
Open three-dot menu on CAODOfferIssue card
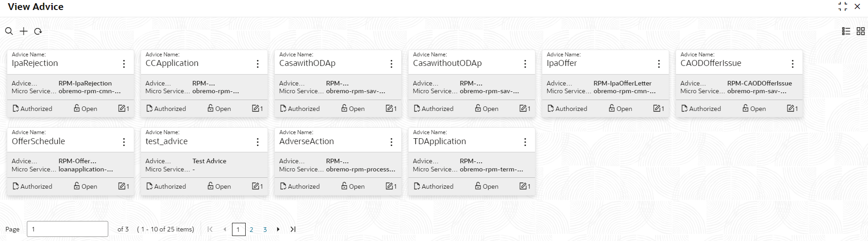coord(792,64)
